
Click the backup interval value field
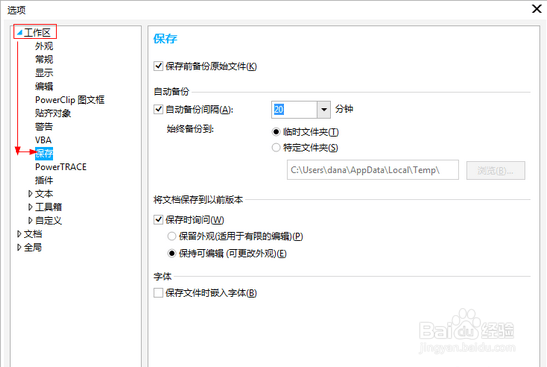pos(294,110)
